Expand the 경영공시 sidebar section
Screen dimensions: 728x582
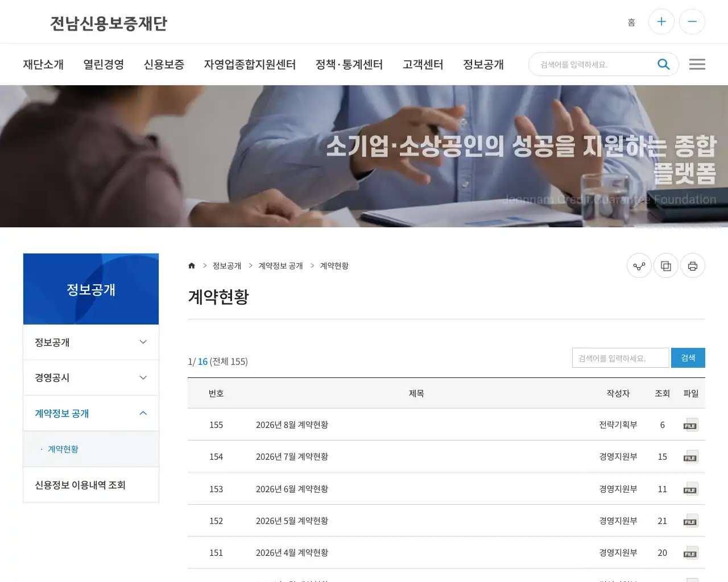(x=91, y=377)
